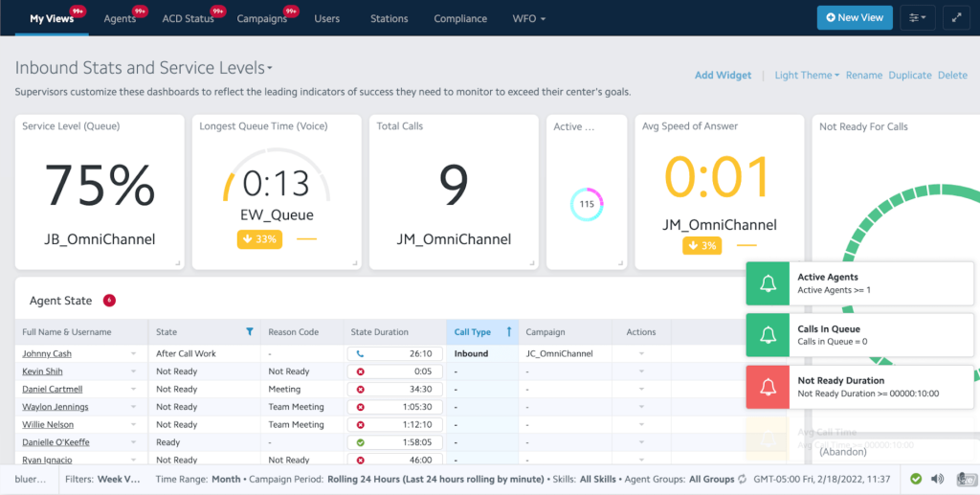
Task: Open the Actions dropdown for Johnny Cash row
Action: coord(641,353)
